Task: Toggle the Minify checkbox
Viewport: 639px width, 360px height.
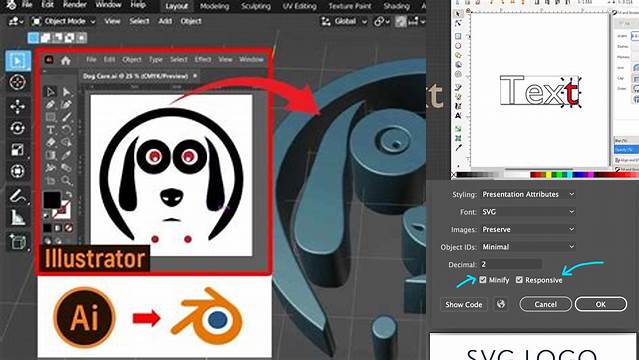Action: 483,280
